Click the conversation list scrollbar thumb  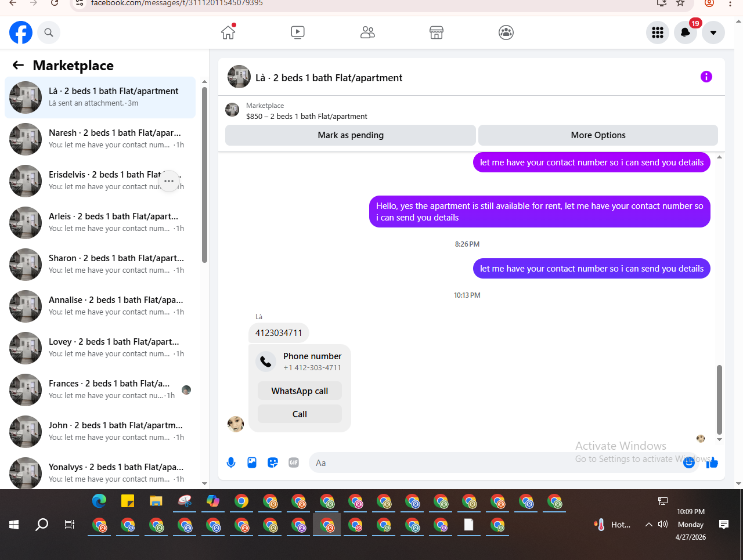point(204,175)
